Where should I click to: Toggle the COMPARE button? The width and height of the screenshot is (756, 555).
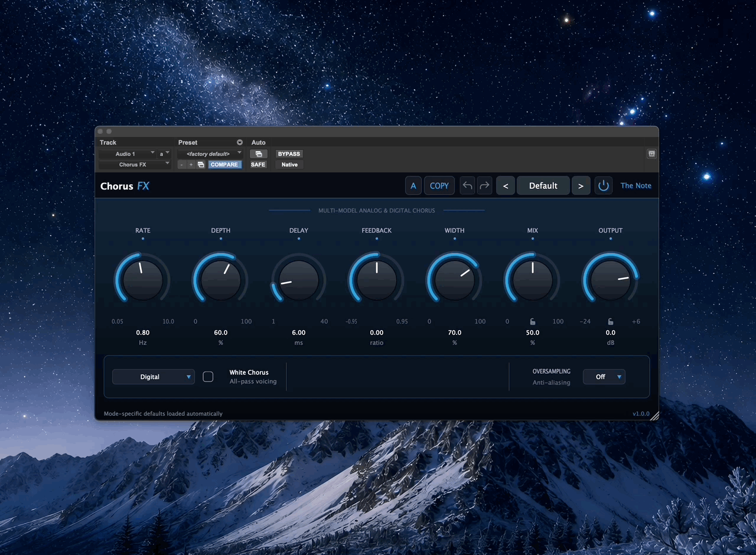pyautogui.click(x=224, y=165)
